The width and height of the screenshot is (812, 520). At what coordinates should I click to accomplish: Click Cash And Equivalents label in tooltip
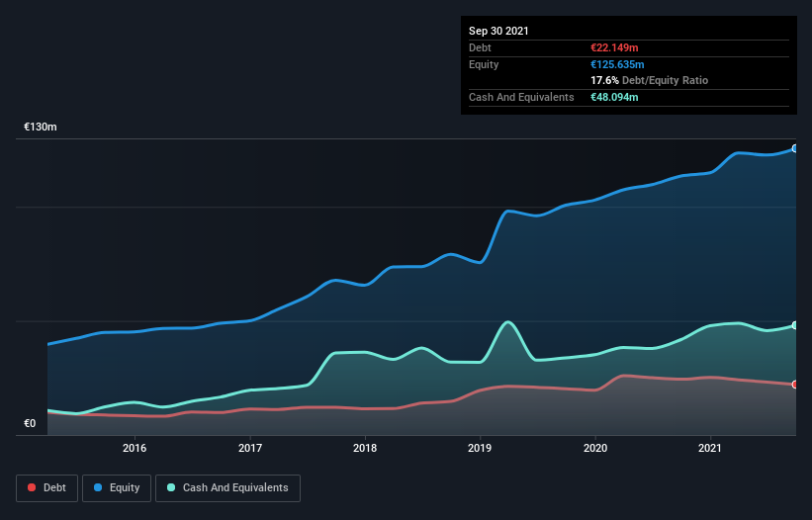click(x=521, y=97)
